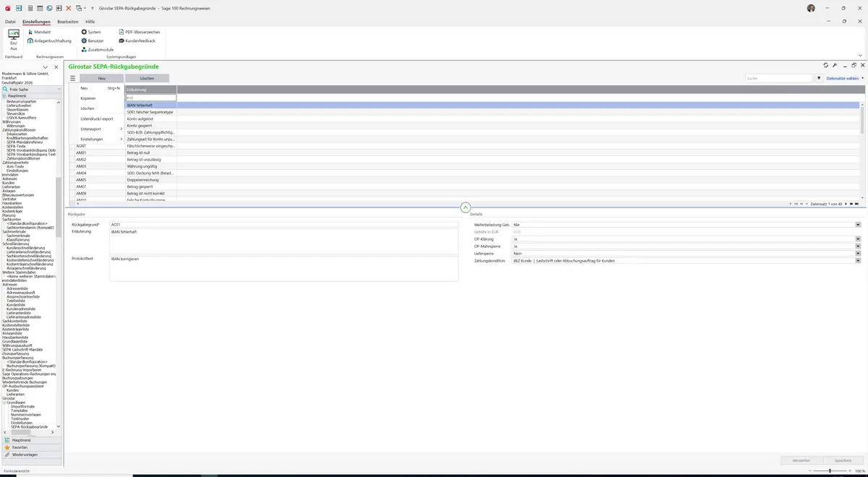Viewport: 868px width, 477px height.
Task: Click the wrench settings icon in panel header
Action: pyautogui.click(x=835, y=65)
